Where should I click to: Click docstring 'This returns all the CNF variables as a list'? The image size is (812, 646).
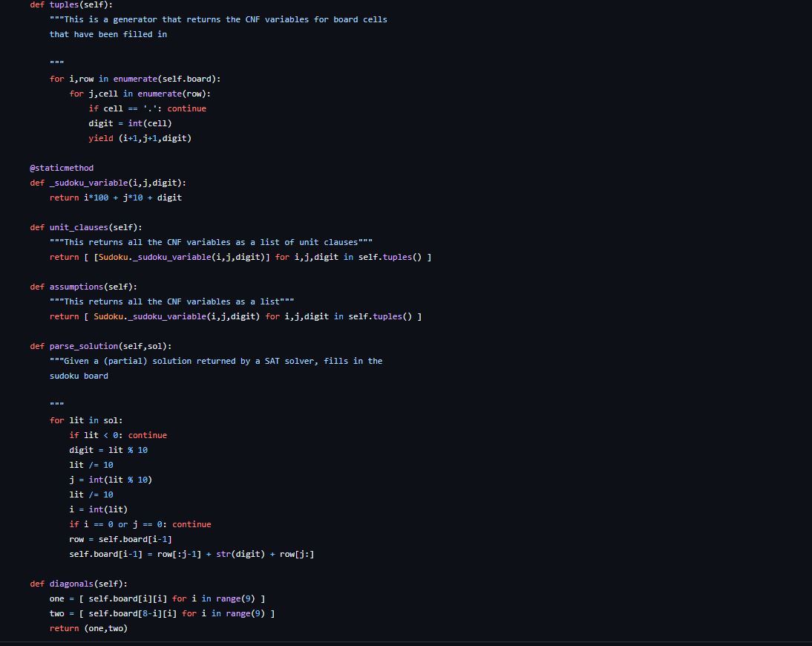172,301
